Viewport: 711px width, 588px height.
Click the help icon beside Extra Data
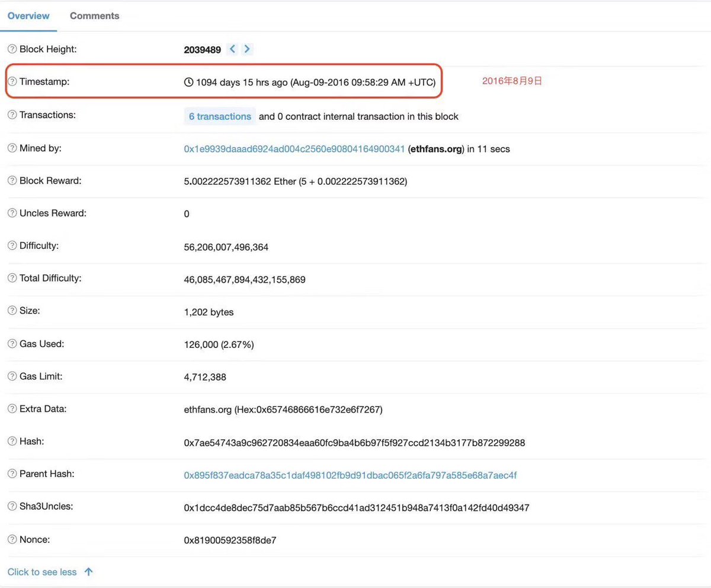click(12, 408)
